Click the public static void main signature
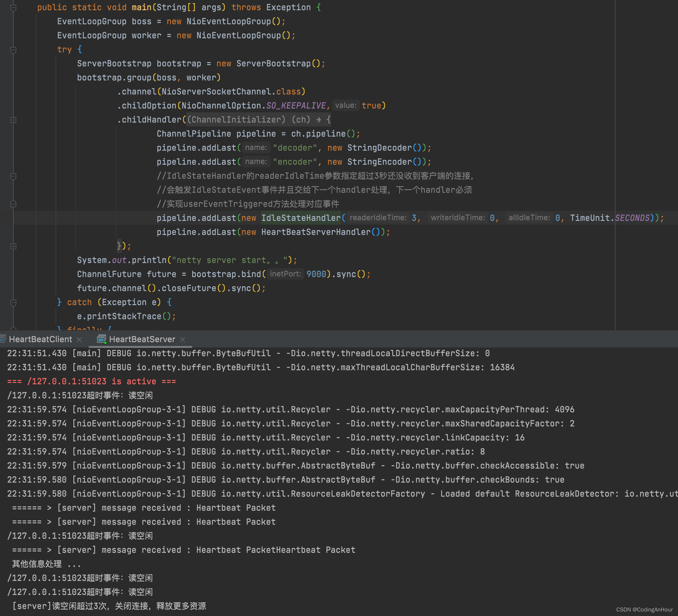678x616 pixels. 179,7
